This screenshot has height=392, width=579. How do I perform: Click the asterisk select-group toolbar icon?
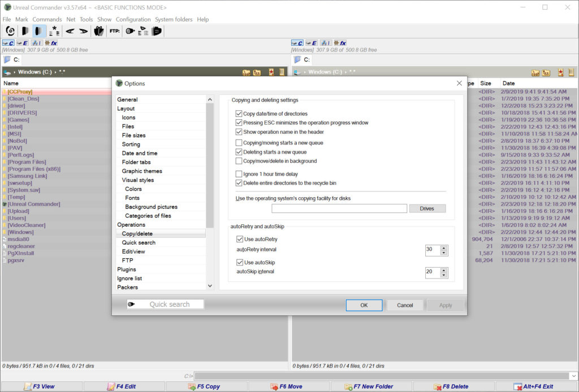[54, 31]
